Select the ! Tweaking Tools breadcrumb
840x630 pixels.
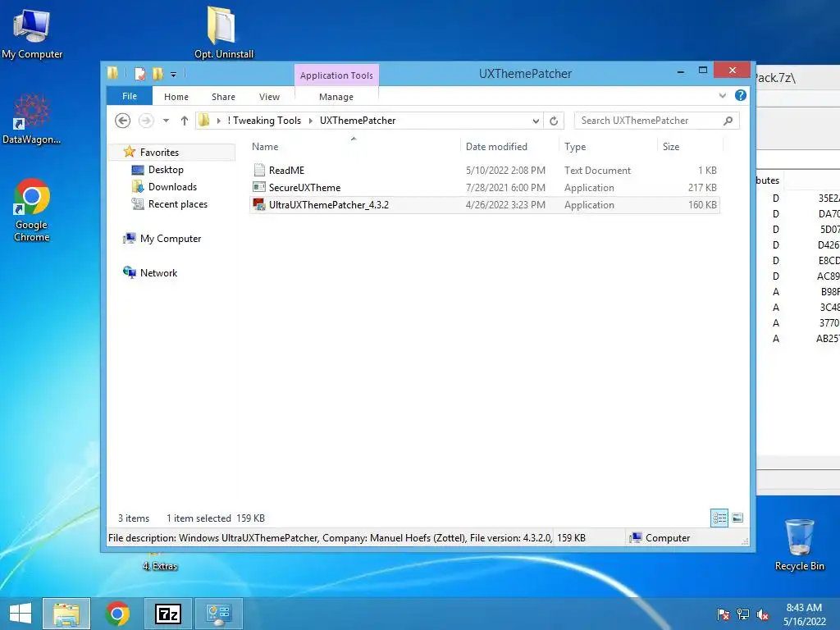click(x=264, y=121)
